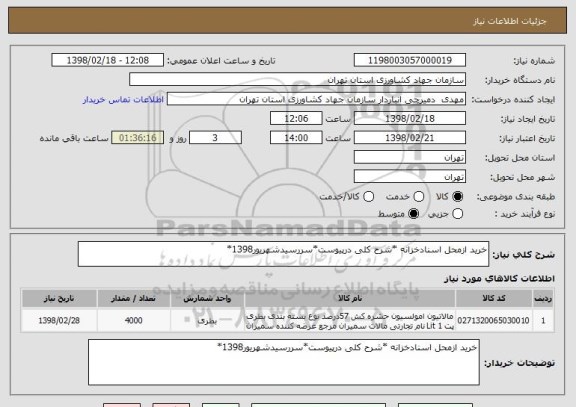Open اطلاعات تماس خریدار link
Image resolution: width=576 pixels, height=407 pixels.
(x=123, y=100)
